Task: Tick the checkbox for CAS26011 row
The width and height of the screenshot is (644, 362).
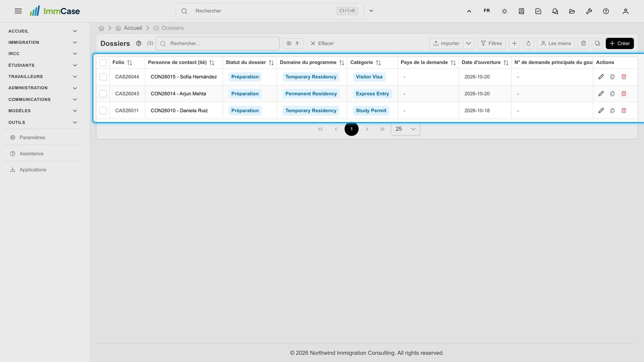Action: point(103,111)
